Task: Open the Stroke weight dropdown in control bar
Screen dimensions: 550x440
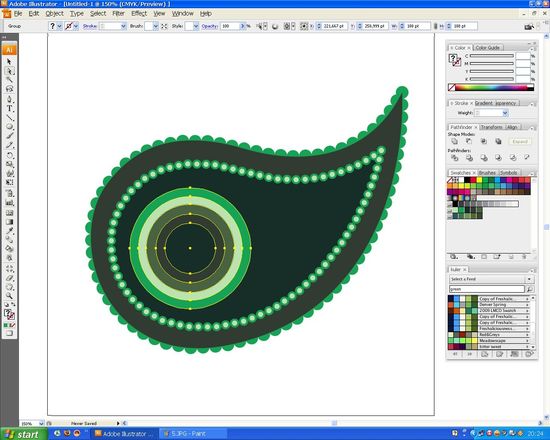Action: tap(123, 26)
